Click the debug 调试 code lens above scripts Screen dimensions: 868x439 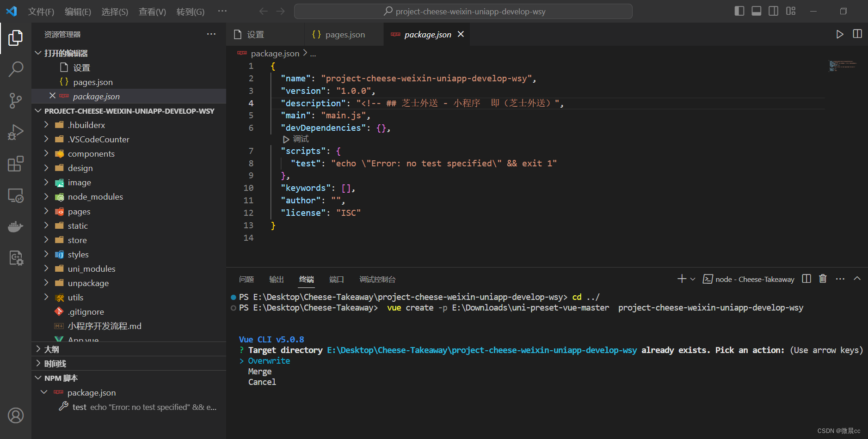pos(296,139)
